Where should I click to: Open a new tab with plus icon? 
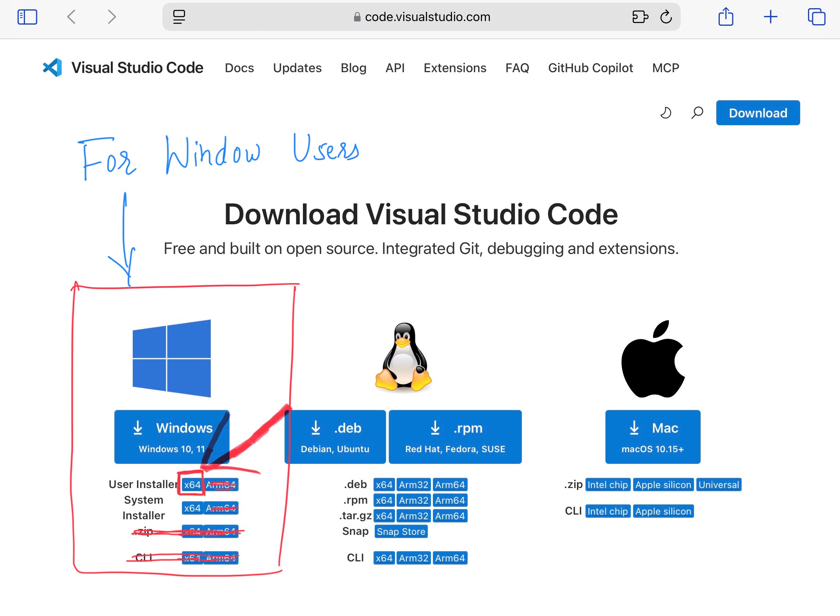[771, 17]
